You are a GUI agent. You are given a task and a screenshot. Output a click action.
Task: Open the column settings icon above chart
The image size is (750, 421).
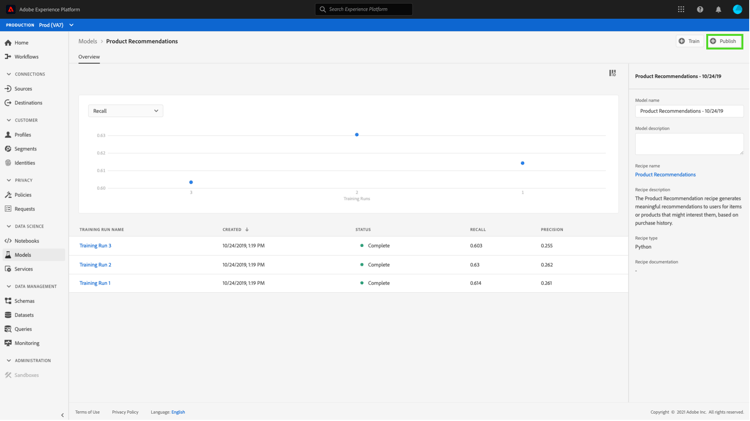tap(612, 73)
